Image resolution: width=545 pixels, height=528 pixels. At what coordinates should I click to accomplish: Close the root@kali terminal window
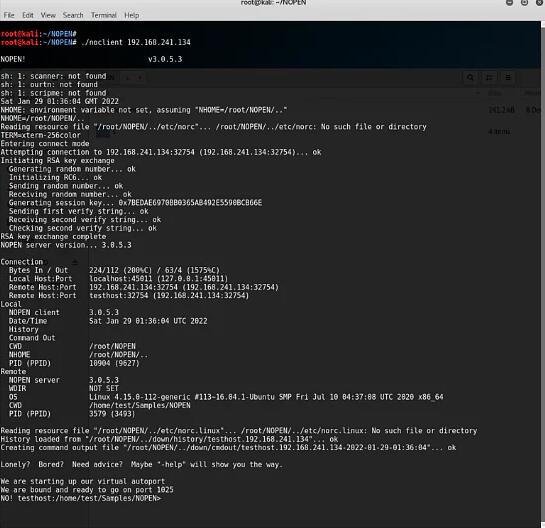(x=540, y=3)
